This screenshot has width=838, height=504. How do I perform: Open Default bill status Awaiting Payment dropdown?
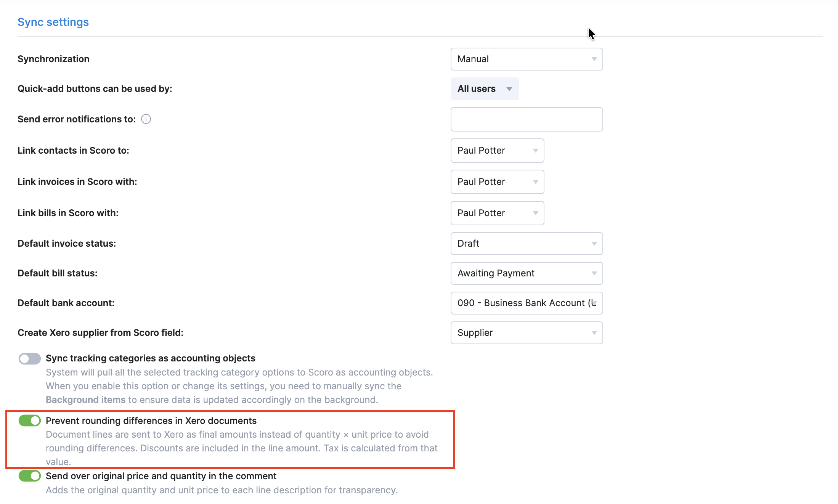pyautogui.click(x=526, y=273)
